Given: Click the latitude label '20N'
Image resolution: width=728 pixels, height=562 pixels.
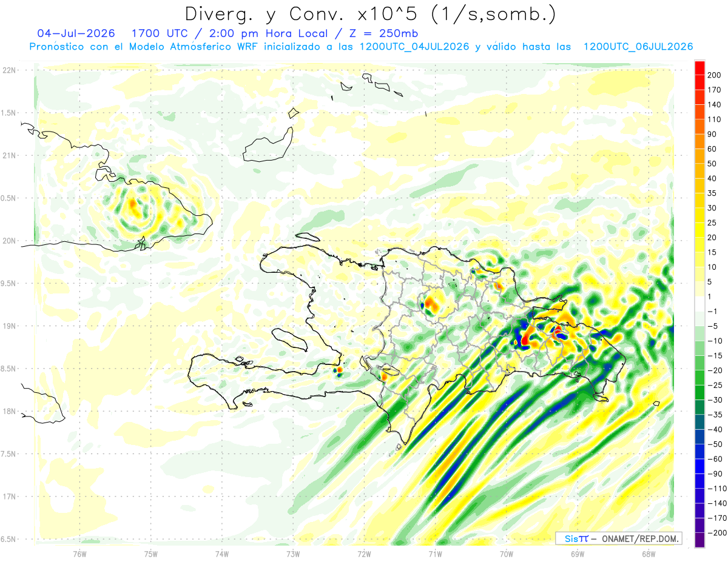Looking at the screenshot, I should click(8, 241).
